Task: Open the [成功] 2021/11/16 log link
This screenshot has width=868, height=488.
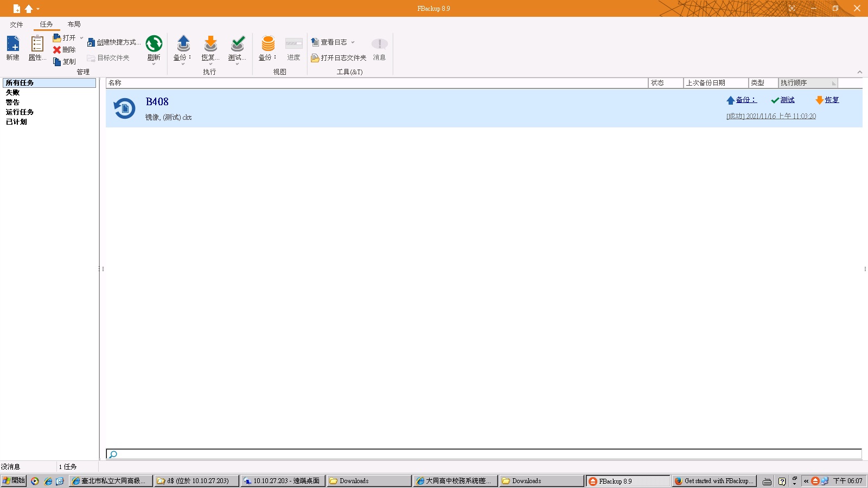Action: (771, 117)
